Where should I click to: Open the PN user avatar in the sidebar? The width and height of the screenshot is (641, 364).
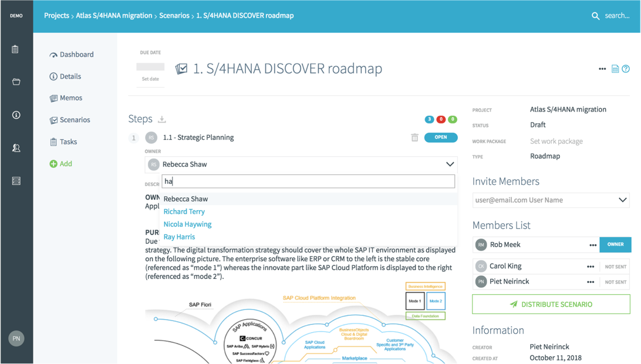click(16, 338)
